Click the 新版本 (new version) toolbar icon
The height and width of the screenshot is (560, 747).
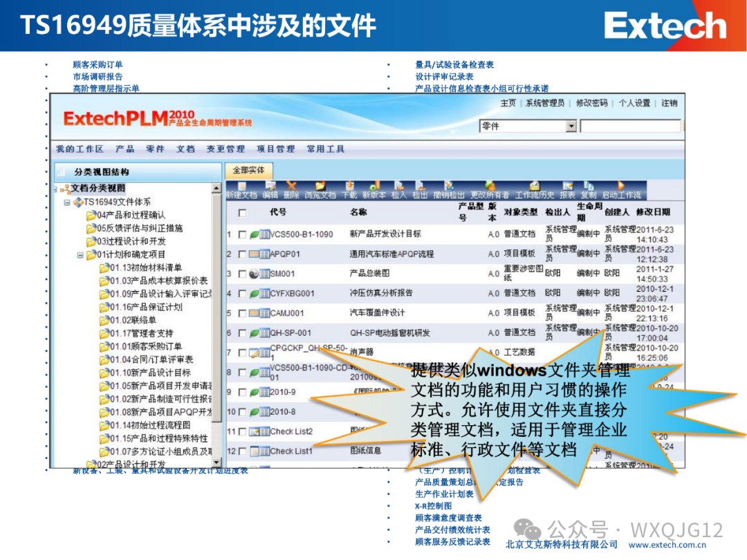tap(374, 186)
